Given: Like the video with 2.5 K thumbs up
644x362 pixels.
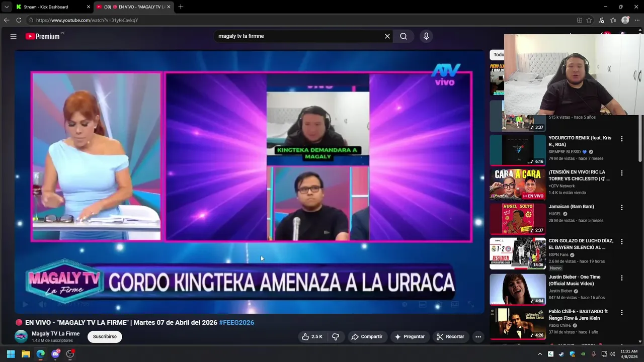Looking at the screenshot, I should point(312,337).
